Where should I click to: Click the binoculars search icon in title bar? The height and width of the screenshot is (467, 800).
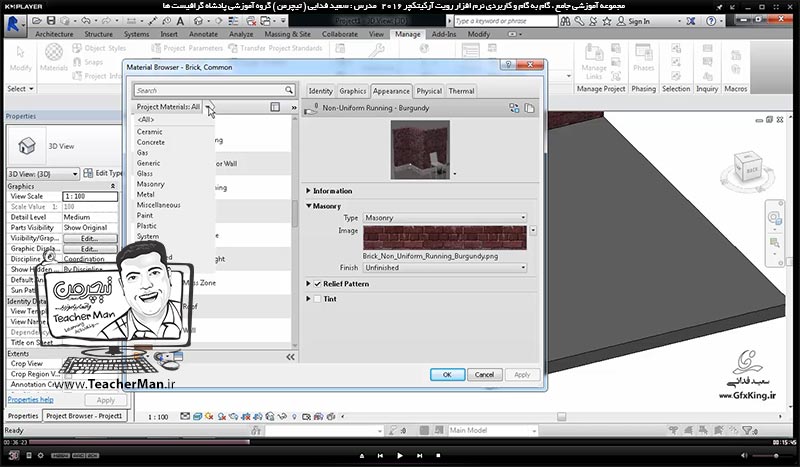(565, 21)
